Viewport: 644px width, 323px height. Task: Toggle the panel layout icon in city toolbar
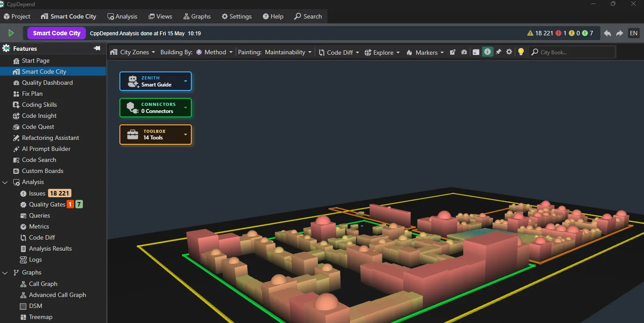coord(476,52)
